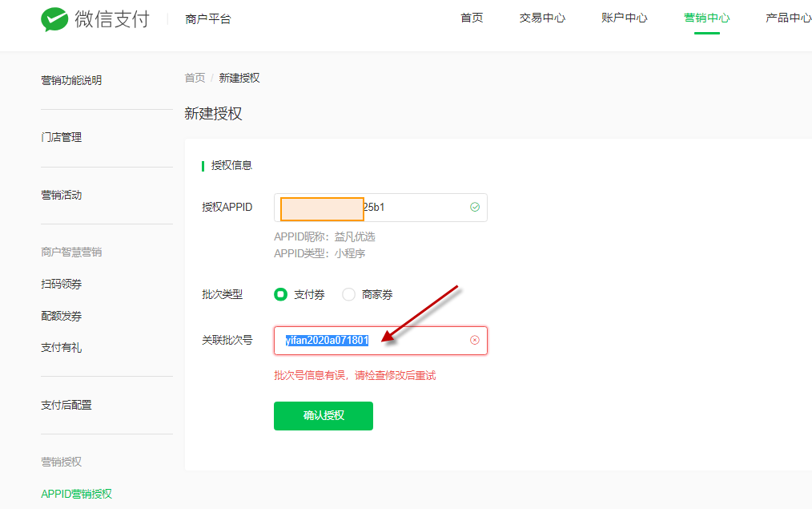Click the 新建授权 breadcrumb text
This screenshot has height=509, width=812.
coord(239,78)
